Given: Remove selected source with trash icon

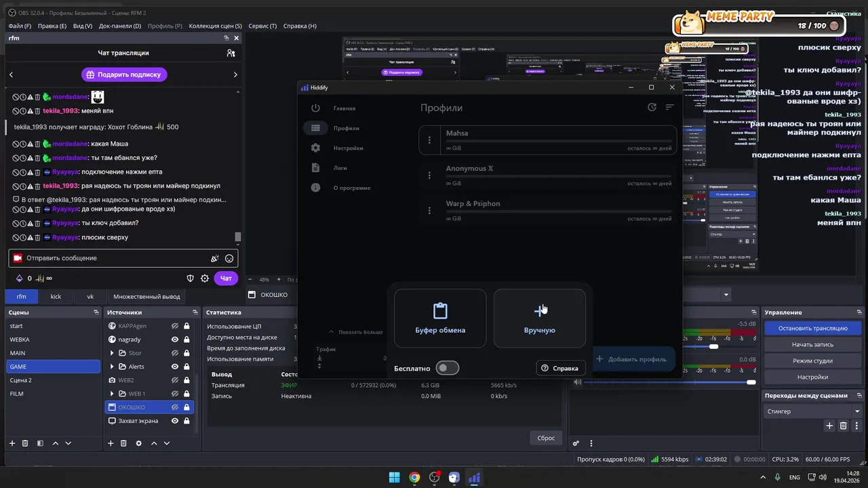Looking at the screenshot, I should (123, 443).
